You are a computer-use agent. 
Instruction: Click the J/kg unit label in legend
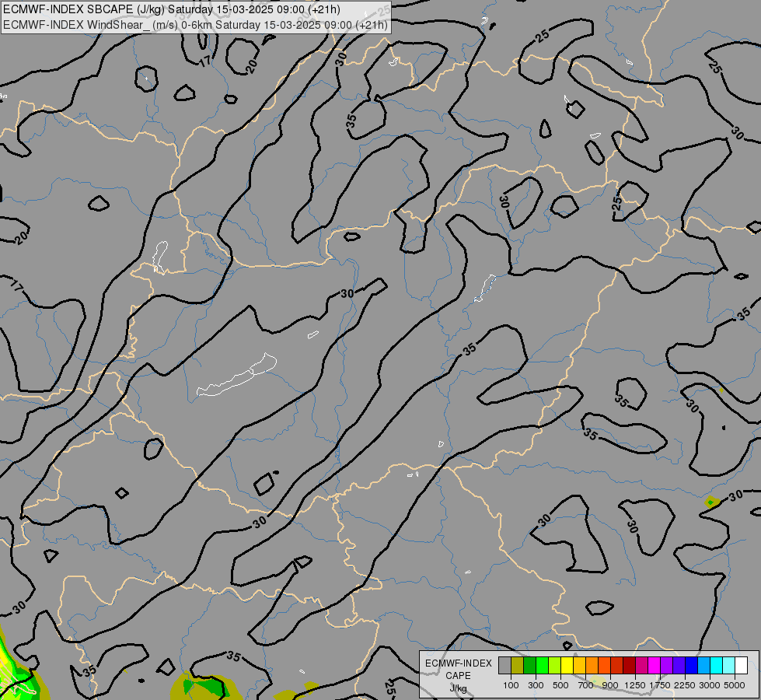tap(458, 688)
